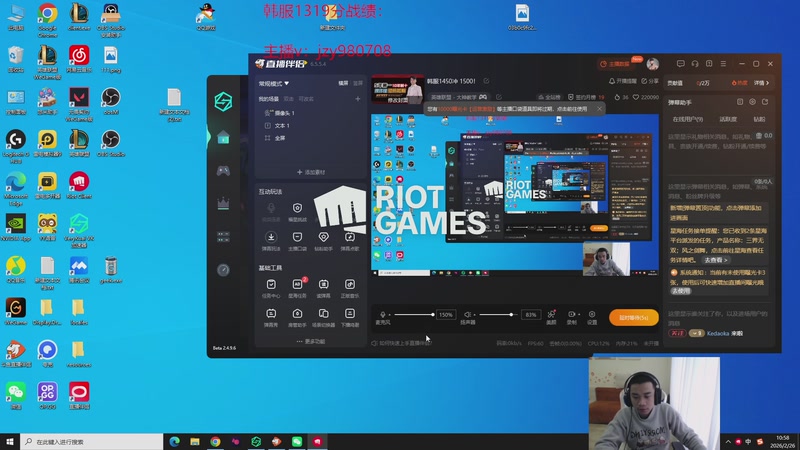Switch to the 在线用户 tab
The image size is (800, 450).
coord(688,119)
